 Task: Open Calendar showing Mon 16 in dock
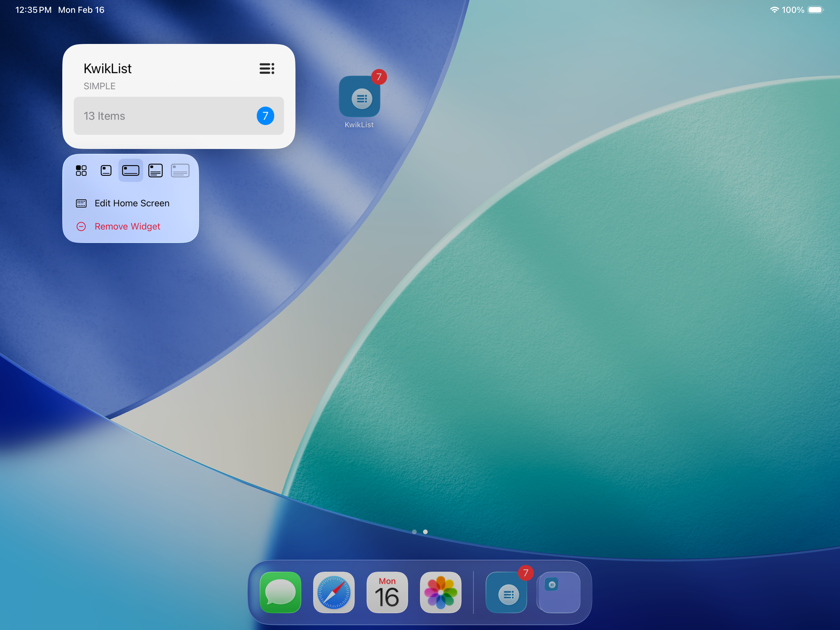click(387, 592)
